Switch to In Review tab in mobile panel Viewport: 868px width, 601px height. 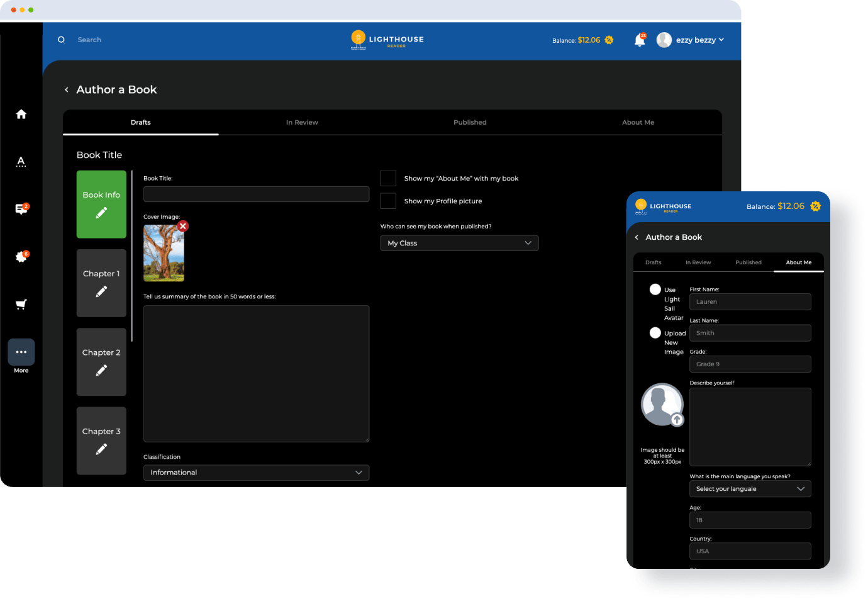coord(698,262)
